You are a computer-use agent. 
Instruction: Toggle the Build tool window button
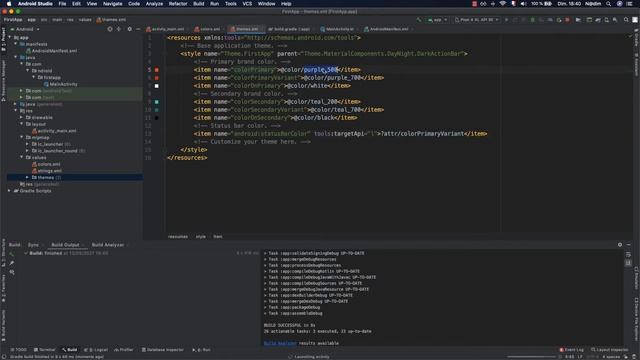point(69,350)
